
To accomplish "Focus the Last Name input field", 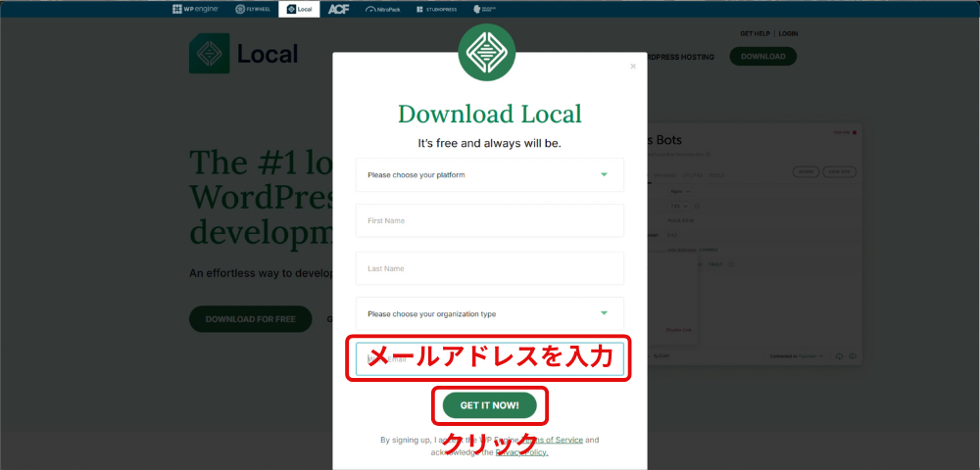I will (489, 268).
